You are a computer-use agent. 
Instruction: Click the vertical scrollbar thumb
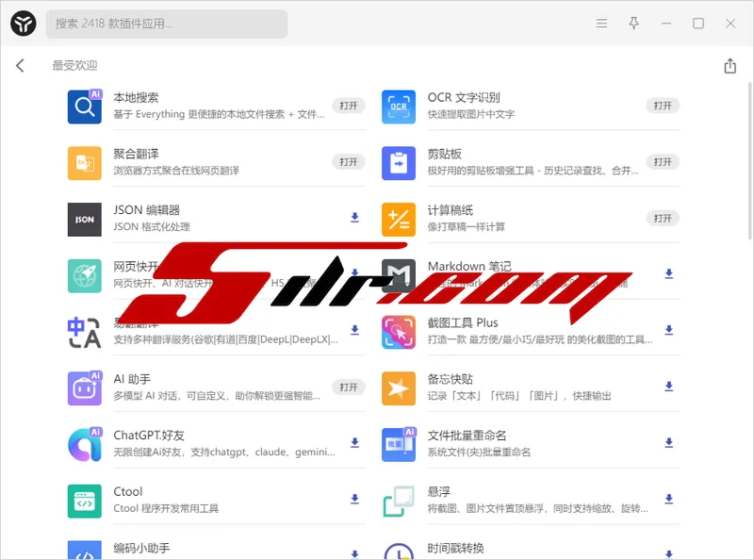tap(749, 160)
